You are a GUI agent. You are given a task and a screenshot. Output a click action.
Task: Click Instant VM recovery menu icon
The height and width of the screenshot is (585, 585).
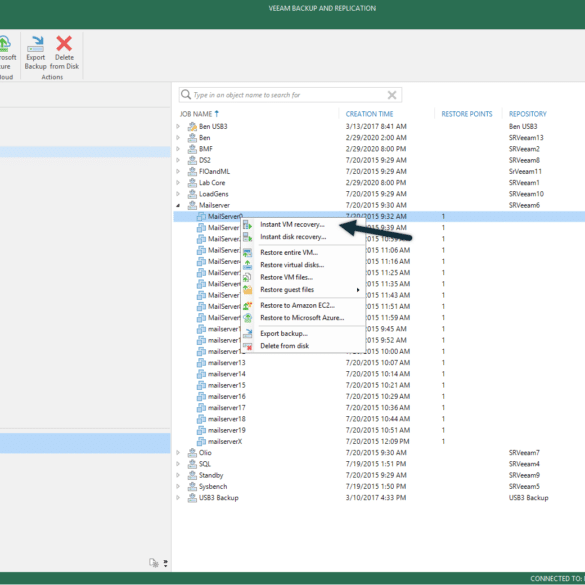tap(247, 225)
